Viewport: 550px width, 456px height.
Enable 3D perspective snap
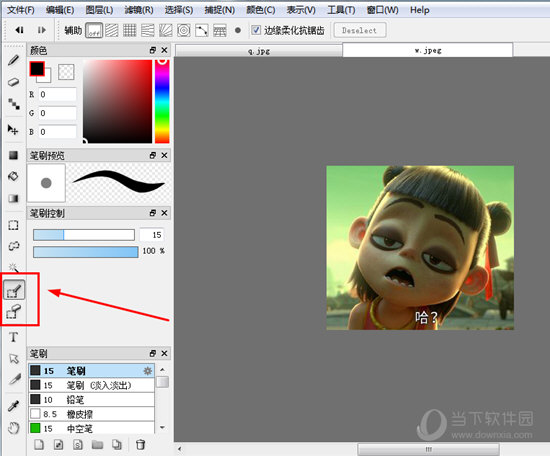pyautogui.click(x=220, y=31)
